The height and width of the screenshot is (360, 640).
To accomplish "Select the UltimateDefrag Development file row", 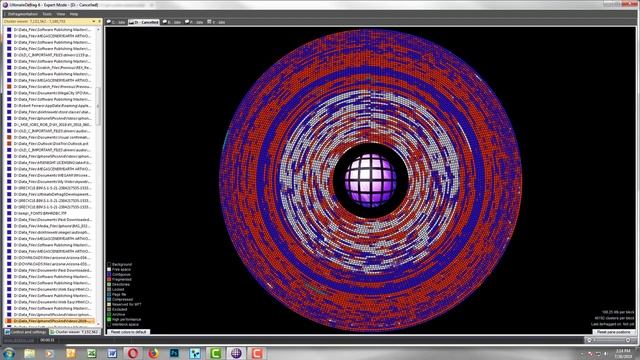I will (49, 194).
